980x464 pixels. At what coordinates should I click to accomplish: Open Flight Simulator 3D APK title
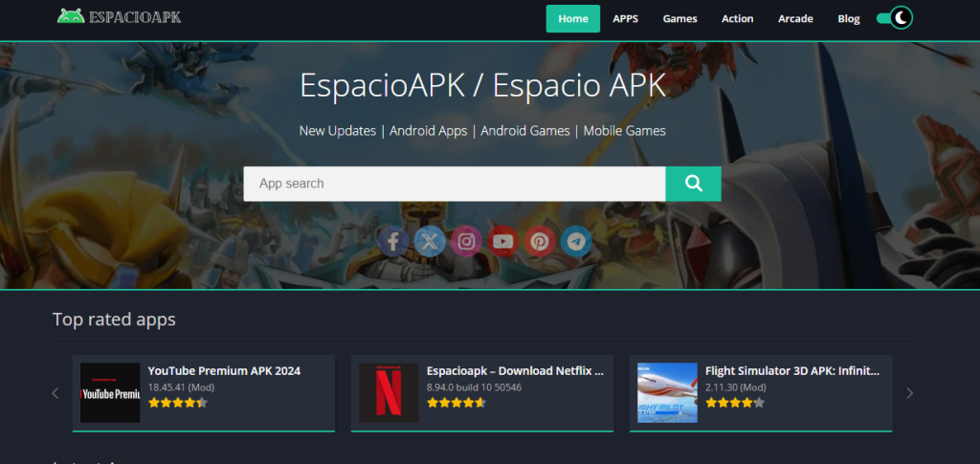coord(792,371)
